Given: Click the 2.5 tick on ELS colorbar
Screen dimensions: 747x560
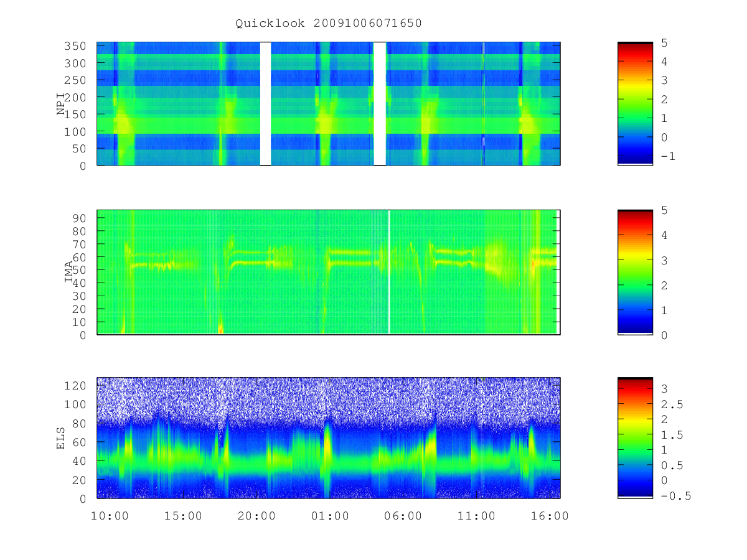Looking at the screenshot, I should (671, 404).
